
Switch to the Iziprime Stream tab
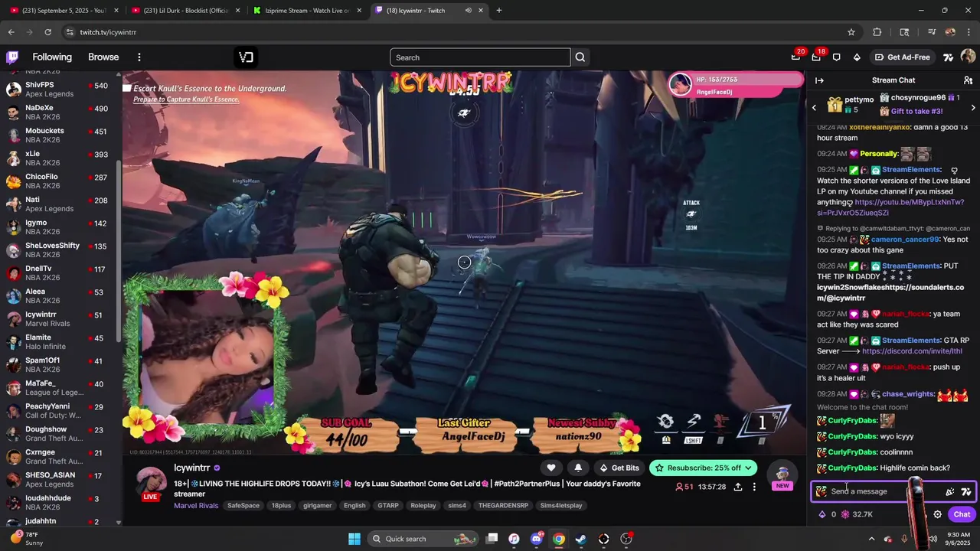(x=306, y=11)
